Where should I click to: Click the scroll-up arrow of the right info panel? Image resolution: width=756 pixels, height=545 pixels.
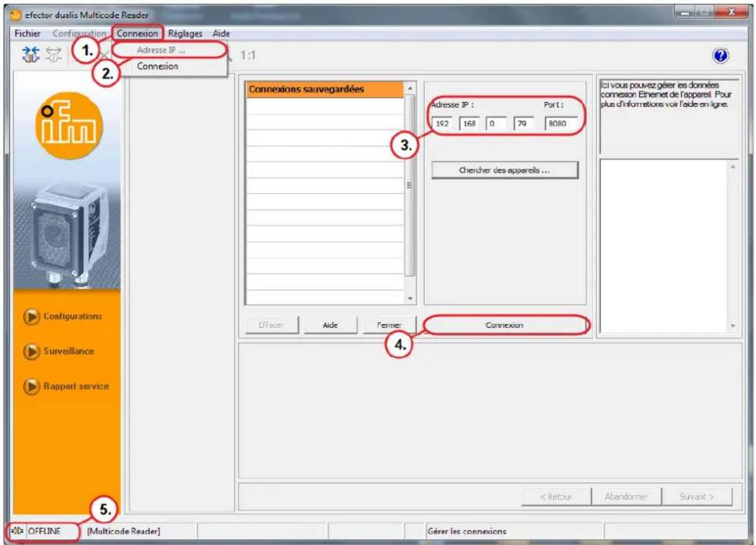pos(733,166)
